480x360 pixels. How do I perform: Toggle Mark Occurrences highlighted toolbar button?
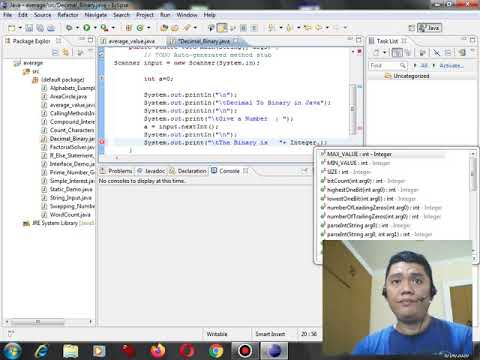(222, 28)
